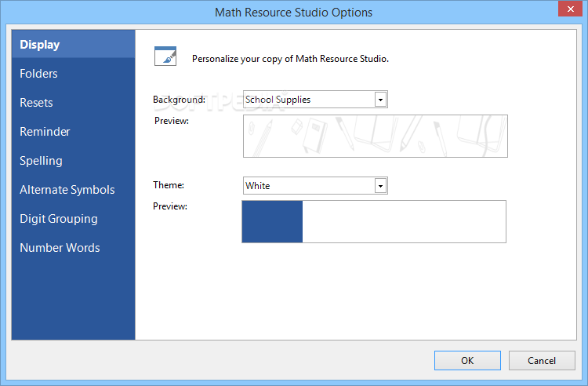Confirm settings with the OK button
Viewport: 588px width, 386px height.
click(467, 360)
